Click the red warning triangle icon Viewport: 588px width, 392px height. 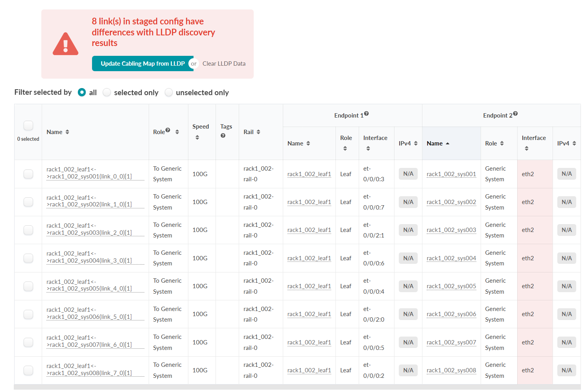click(x=65, y=44)
